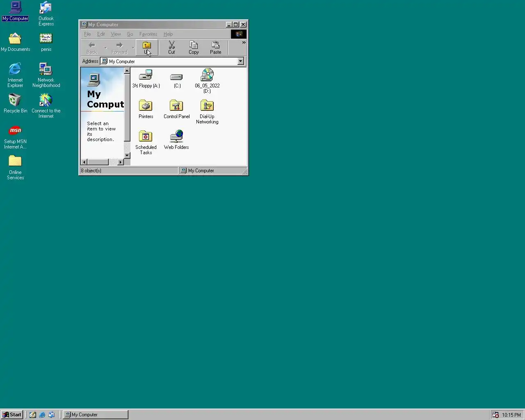Select the Outlook Express desktop shortcut
525x420 pixels.
pyautogui.click(x=46, y=14)
